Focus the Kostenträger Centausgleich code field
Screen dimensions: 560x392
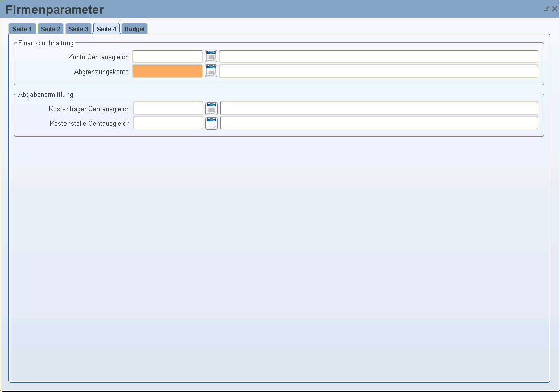point(168,109)
